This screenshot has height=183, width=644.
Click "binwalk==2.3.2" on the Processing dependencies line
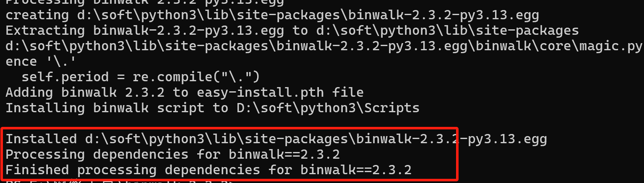284,154
